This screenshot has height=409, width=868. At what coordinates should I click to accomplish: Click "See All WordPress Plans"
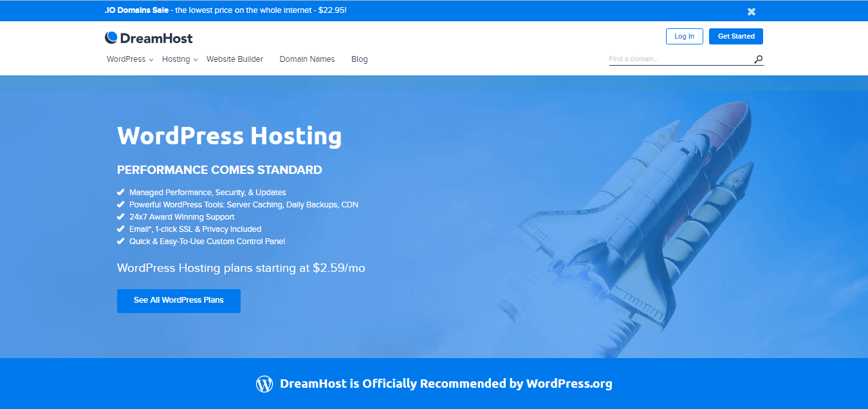[x=178, y=301]
